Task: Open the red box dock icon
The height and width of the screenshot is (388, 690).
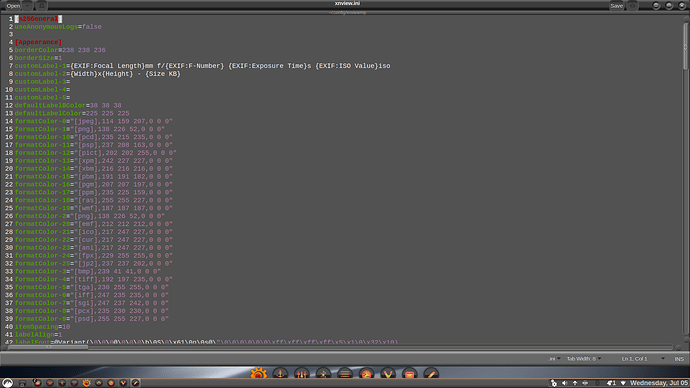Action: [409, 374]
